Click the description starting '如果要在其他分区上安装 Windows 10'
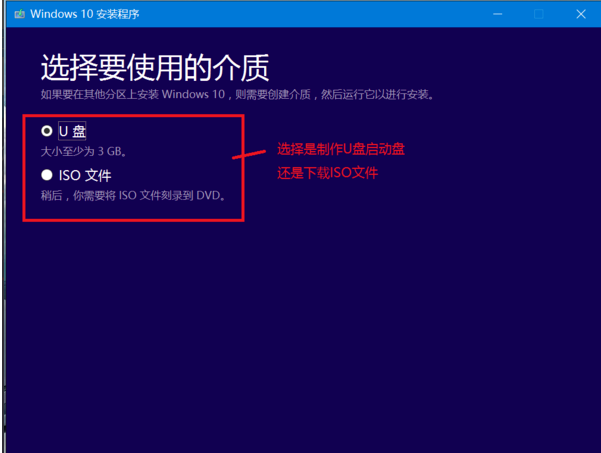Image resolution: width=601 pixels, height=453 pixels. pyautogui.click(x=237, y=94)
